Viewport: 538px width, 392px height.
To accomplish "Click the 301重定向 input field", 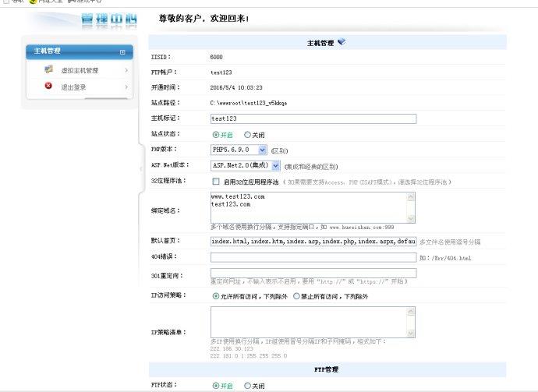I will 313,273.
